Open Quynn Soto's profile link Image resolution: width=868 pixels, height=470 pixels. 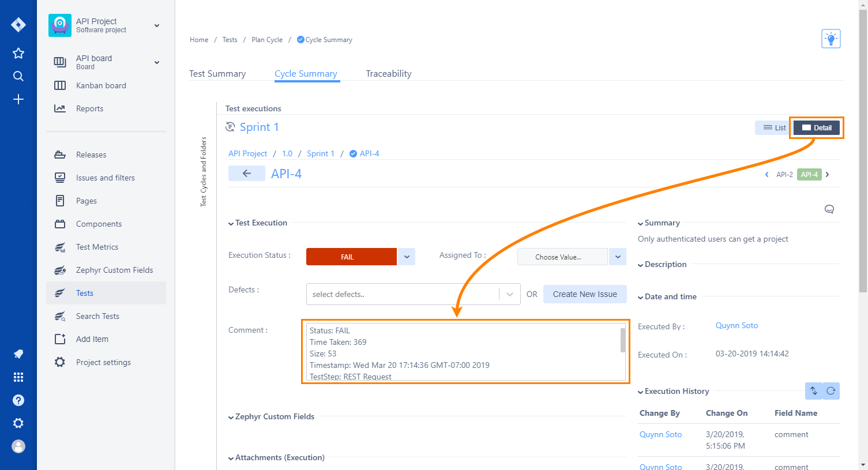(x=737, y=325)
